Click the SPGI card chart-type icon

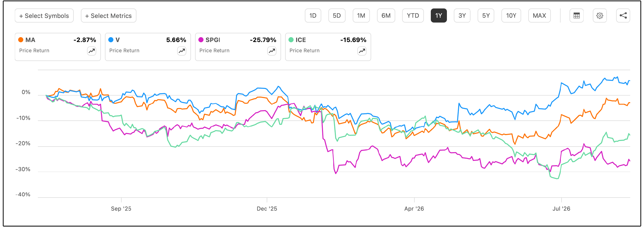(x=272, y=51)
